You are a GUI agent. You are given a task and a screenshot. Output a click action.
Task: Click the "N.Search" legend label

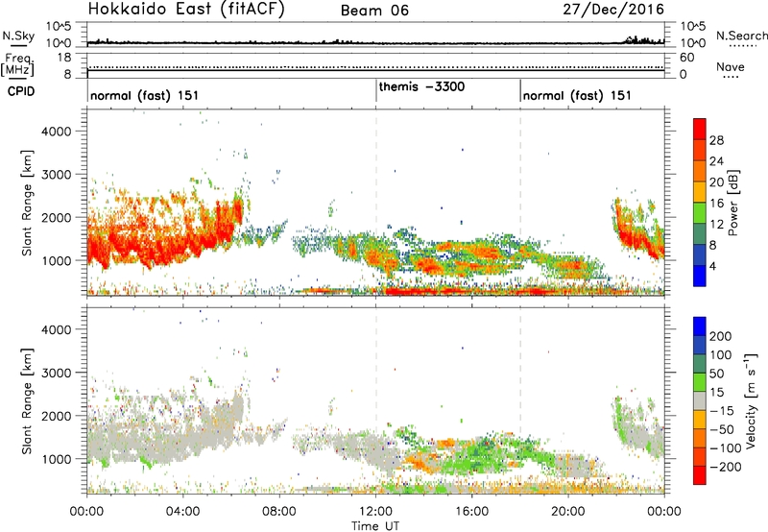pos(741,36)
